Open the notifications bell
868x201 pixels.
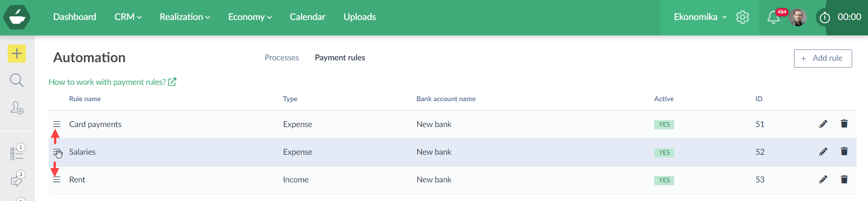(773, 18)
